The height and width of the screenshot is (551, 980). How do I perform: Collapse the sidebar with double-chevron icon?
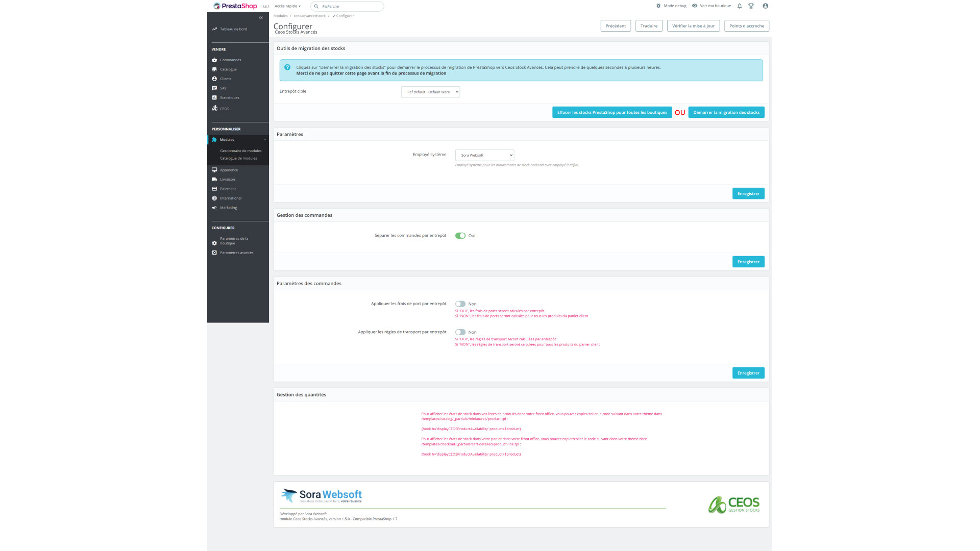pyautogui.click(x=261, y=18)
